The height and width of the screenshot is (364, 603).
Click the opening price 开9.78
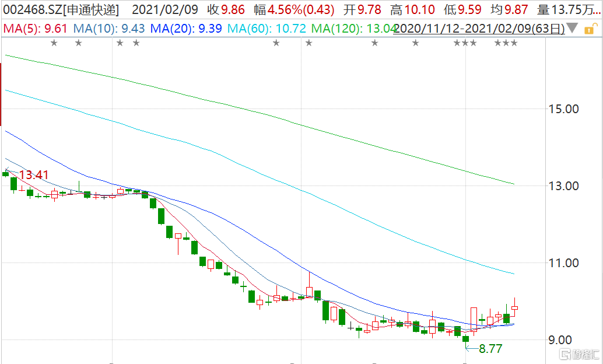pyautogui.click(x=362, y=9)
